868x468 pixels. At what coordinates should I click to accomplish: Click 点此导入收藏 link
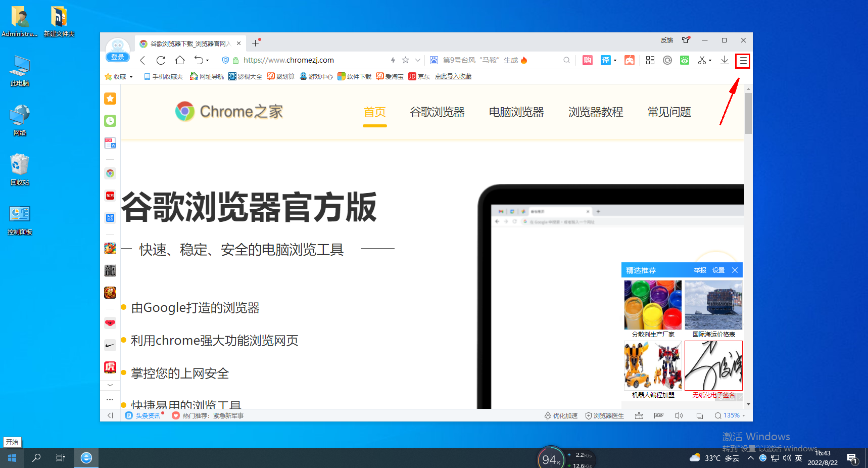[453, 77]
